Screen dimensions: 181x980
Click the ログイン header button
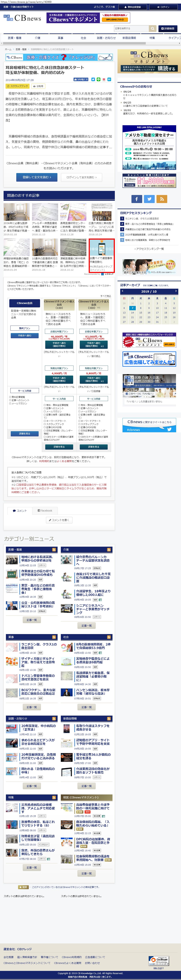[163, 7]
